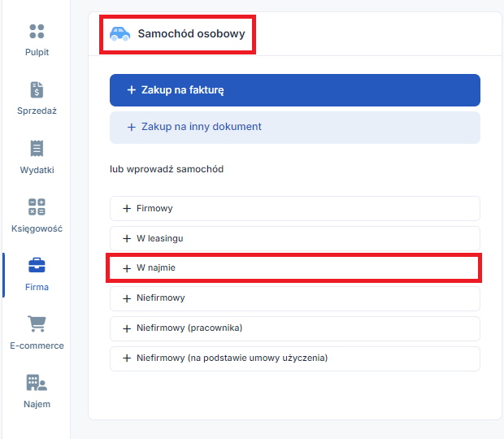Screen dimensions: 504x443
Task: Add a Niefirmowy (pracownika) car
Action: (x=295, y=328)
